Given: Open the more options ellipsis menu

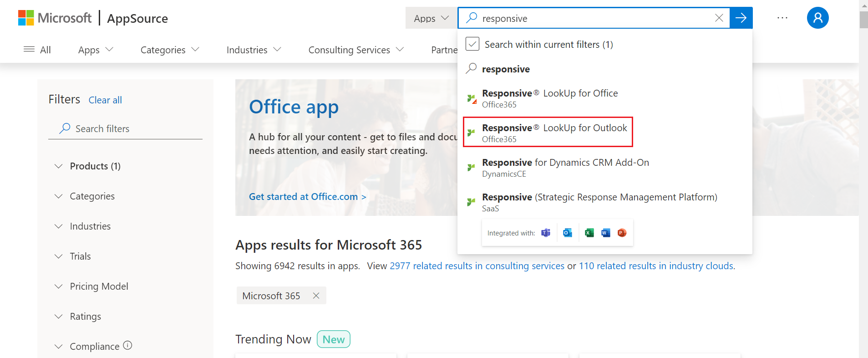Looking at the screenshot, I should pos(782,18).
